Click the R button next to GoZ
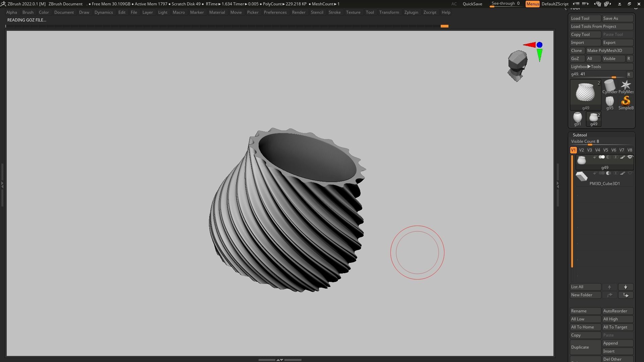The image size is (644, 362). [629, 59]
